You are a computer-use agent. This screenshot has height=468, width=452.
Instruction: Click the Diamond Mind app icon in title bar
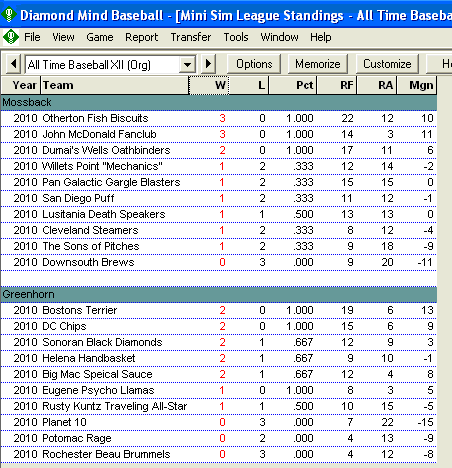[x=9, y=15]
